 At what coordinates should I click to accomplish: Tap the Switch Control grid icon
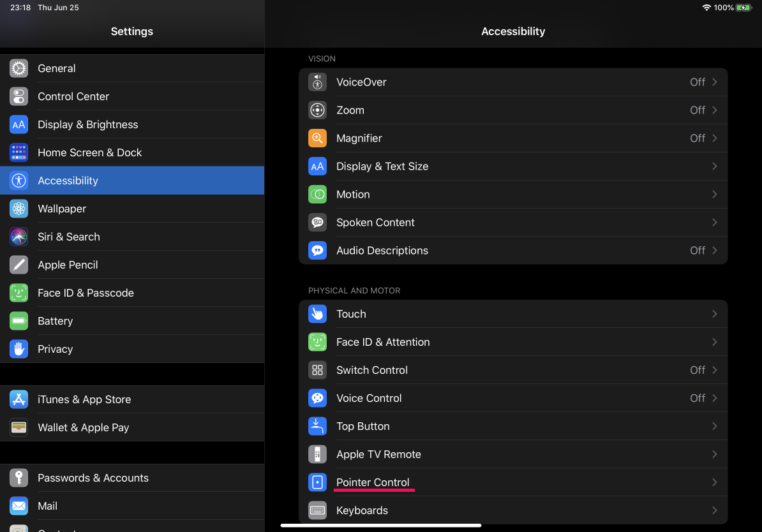tap(317, 370)
